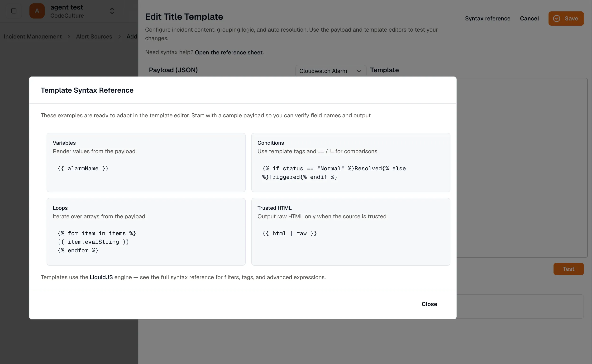Click the Edit Title Template heading
Viewport: 592px width, 364px height.
pos(184,17)
